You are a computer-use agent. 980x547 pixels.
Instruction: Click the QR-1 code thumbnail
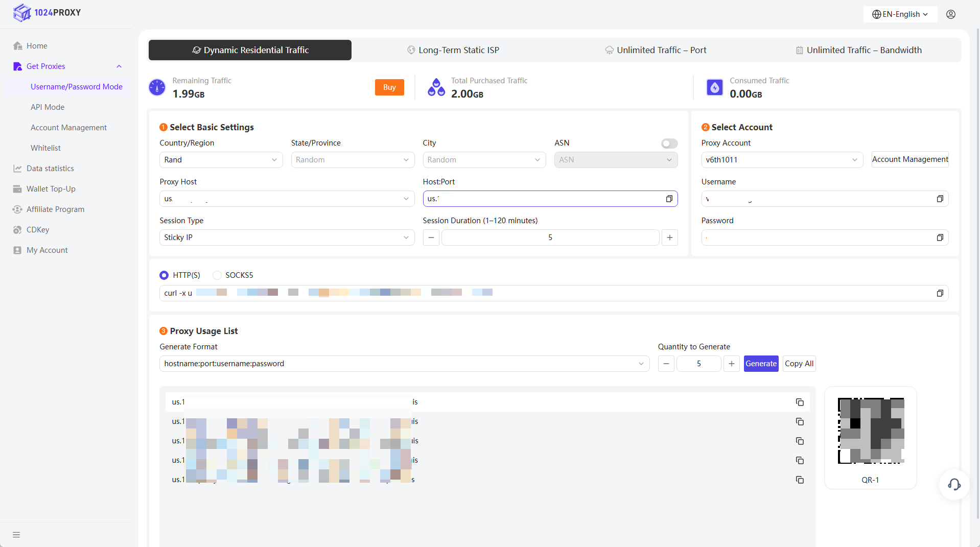point(870,431)
